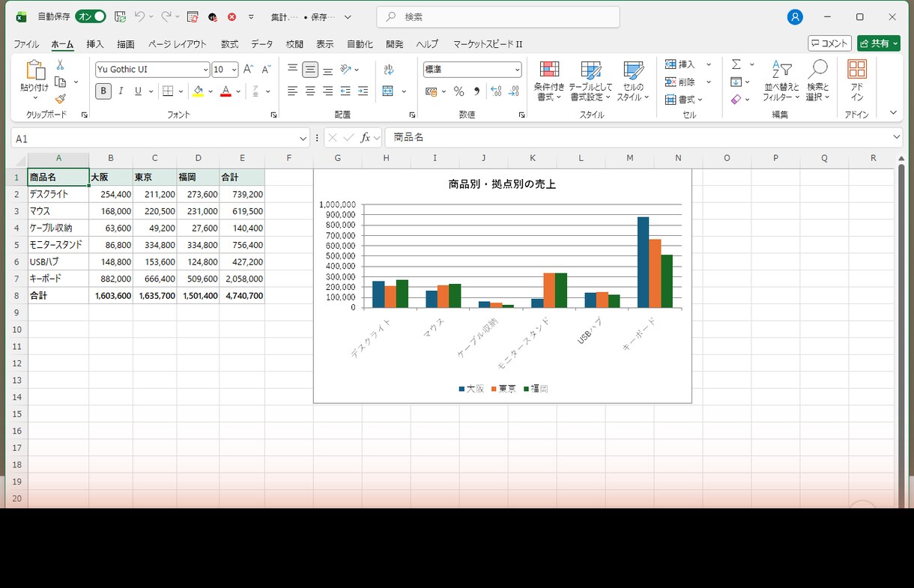This screenshot has width=914, height=588.
Task: Click the Copy icon in clipboard group
Action: coord(61,82)
